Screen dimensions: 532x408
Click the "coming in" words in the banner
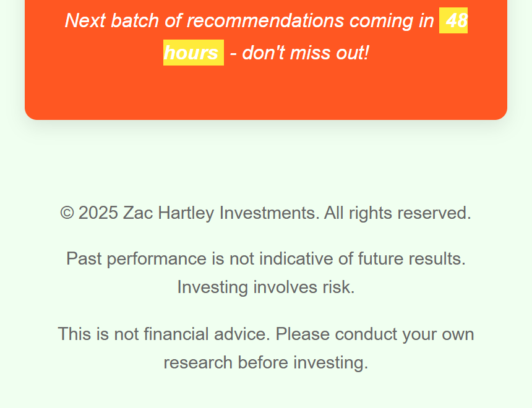coord(392,21)
